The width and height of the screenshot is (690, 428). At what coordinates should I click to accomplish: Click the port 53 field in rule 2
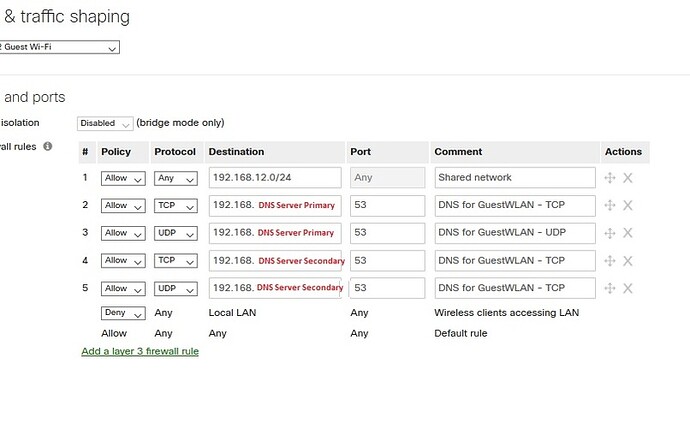tap(388, 205)
